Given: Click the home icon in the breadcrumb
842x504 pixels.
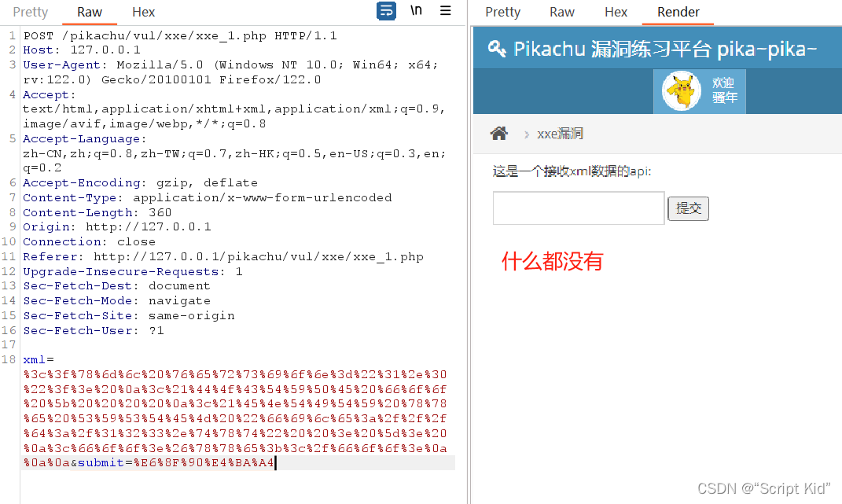Looking at the screenshot, I should click(x=498, y=133).
